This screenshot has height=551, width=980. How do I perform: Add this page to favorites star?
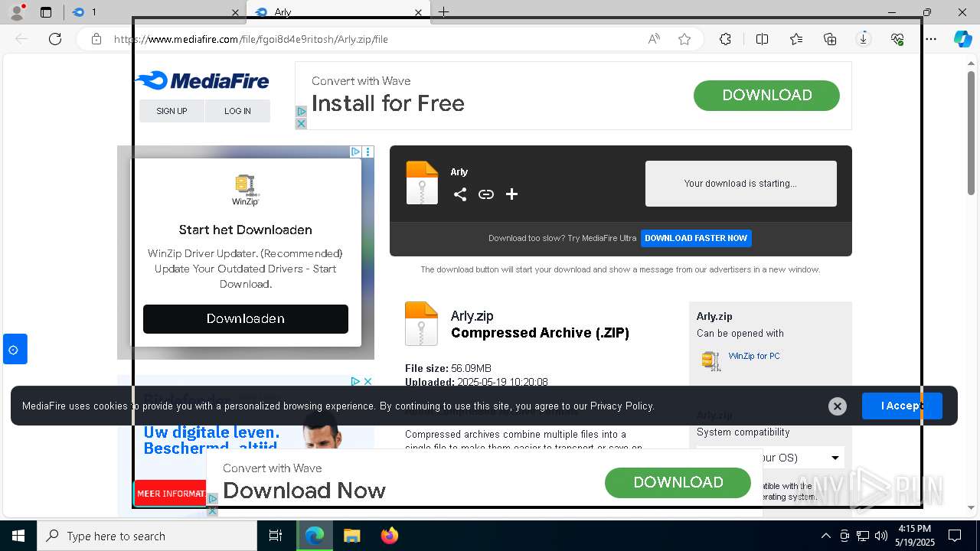click(684, 39)
